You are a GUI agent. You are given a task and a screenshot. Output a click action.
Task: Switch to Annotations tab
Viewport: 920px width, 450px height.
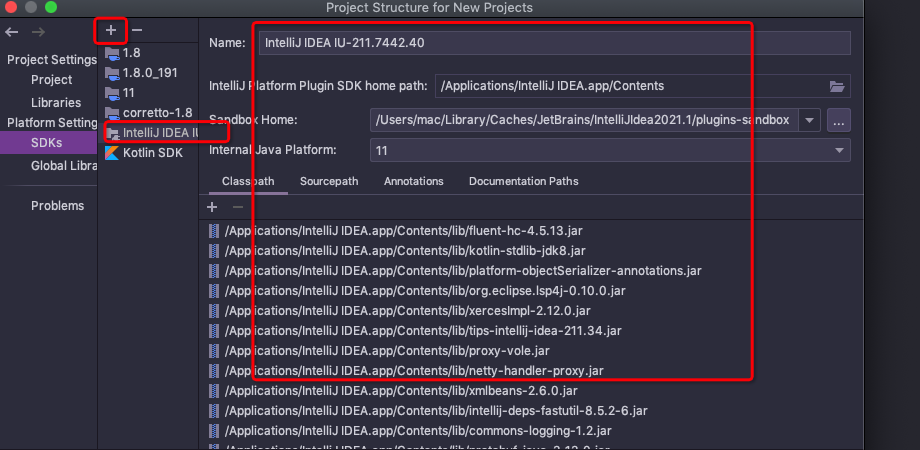pos(414,181)
